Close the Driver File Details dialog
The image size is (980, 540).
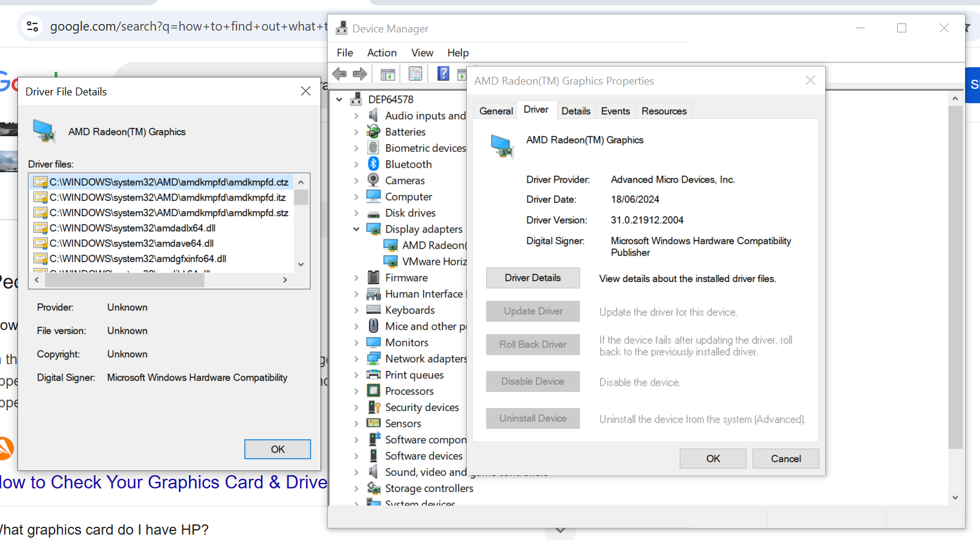[x=305, y=91]
